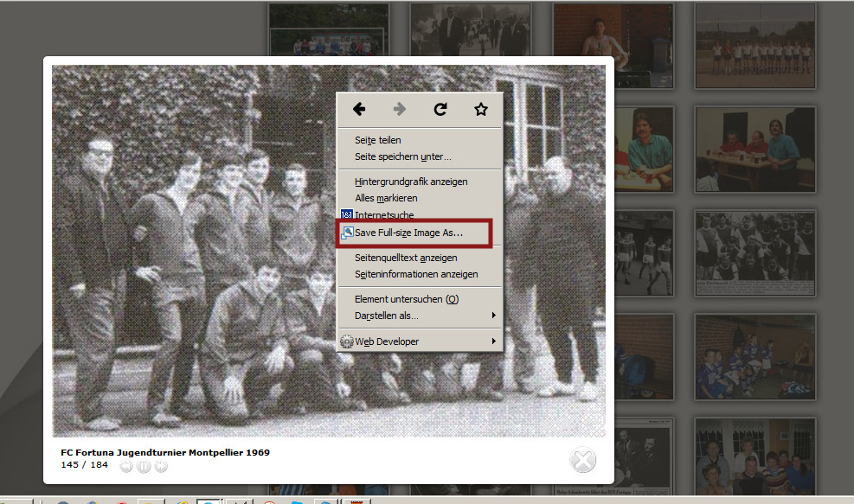Open thumbnail of man in teal shirt
Screen dimensions: 854x504
644,150
